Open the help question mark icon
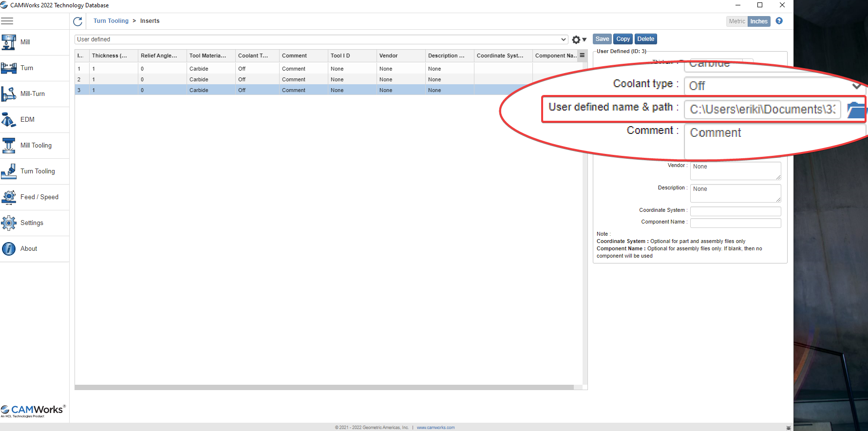The height and width of the screenshot is (431, 868). 779,21
